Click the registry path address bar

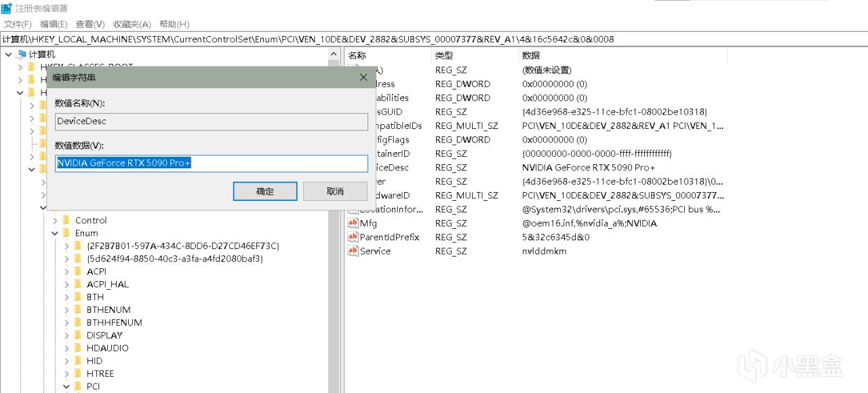[x=434, y=39]
